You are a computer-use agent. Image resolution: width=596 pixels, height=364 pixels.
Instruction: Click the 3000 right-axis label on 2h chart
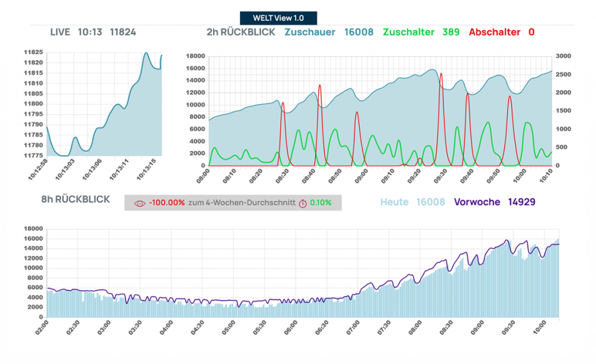tap(563, 56)
